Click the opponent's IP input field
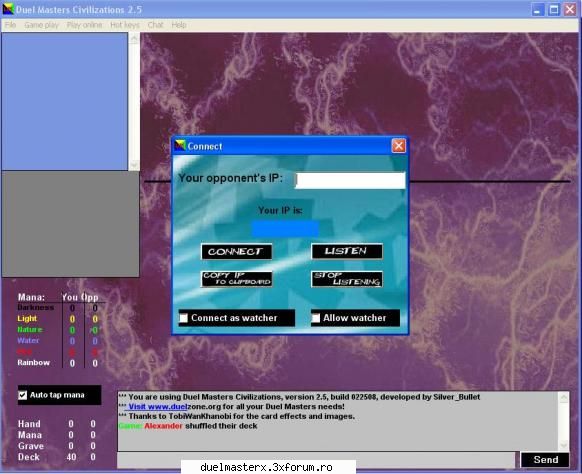Image resolution: width=582 pixels, height=474 pixels. pos(350,180)
